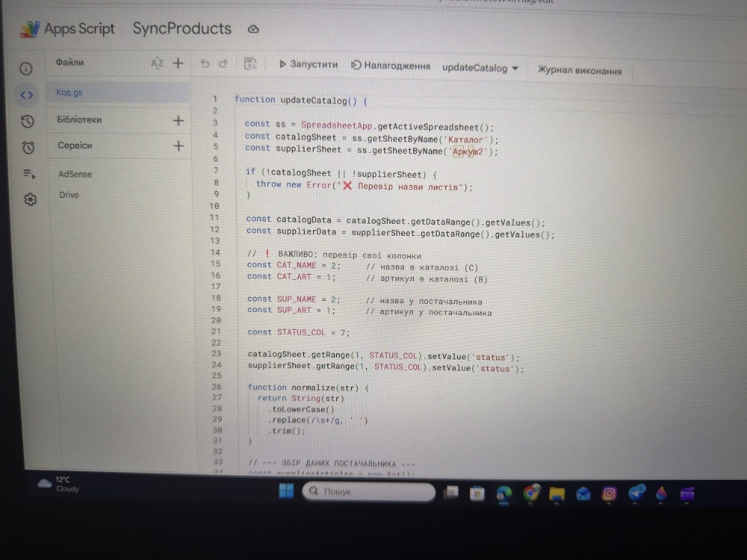Open the Executions list icon
Screen dimensions: 747x560
30,174
